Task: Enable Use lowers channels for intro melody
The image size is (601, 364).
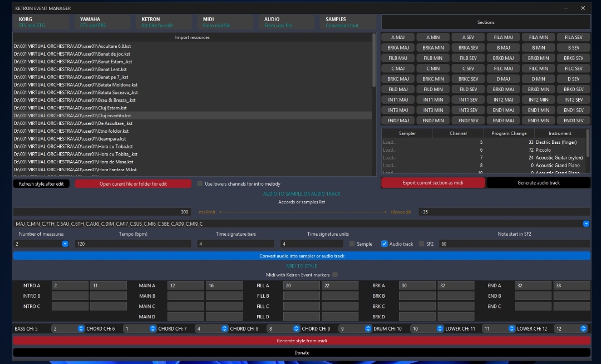Action: 200,184
